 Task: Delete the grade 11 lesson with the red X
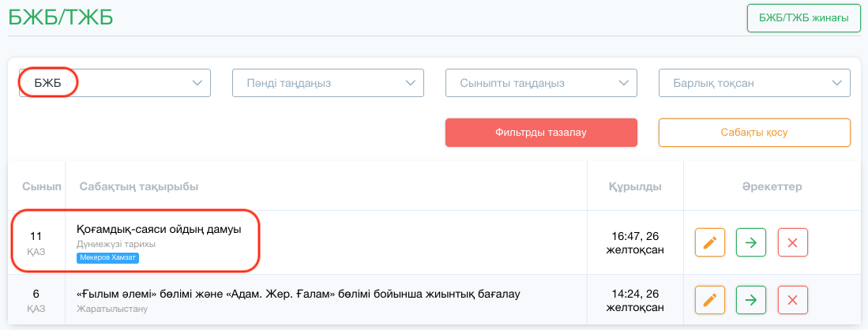[793, 242]
